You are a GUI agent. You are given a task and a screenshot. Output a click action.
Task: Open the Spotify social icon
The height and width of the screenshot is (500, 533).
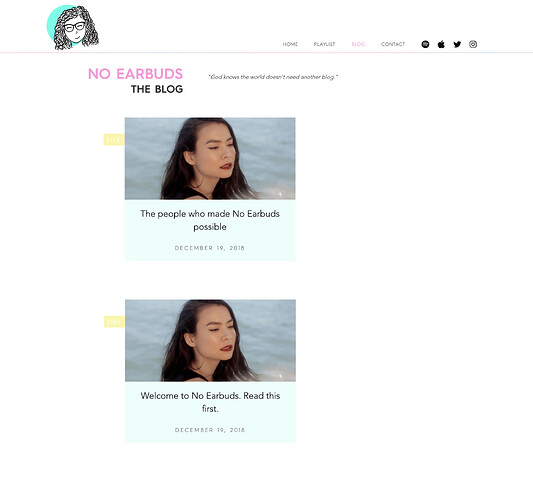(425, 44)
